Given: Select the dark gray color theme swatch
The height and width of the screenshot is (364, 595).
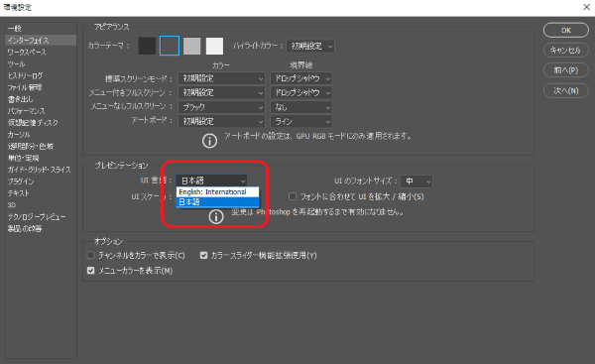Looking at the screenshot, I should 170,46.
